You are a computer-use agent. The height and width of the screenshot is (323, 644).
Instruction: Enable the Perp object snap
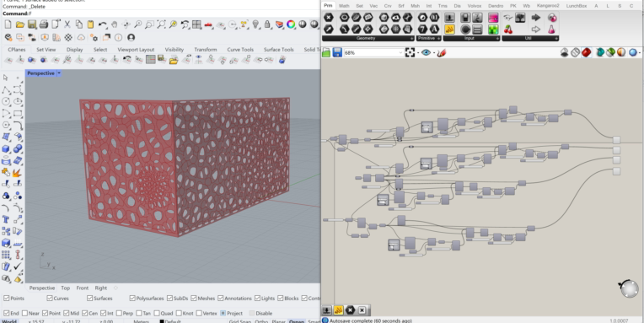pos(119,313)
